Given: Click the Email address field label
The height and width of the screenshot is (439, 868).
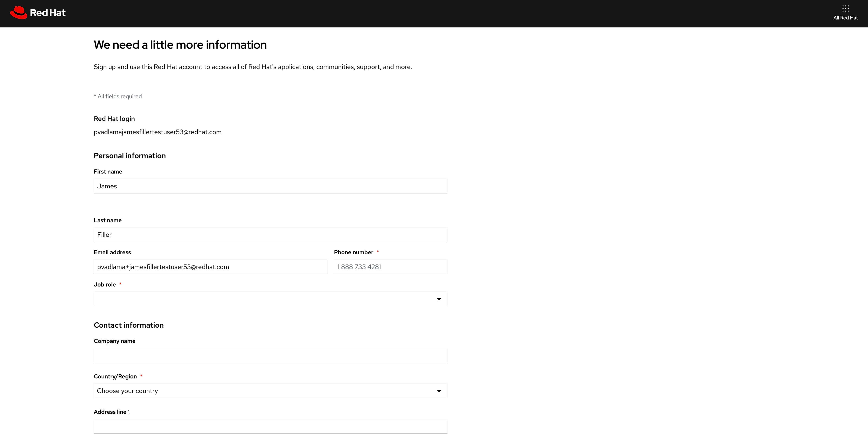Looking at the screenshot, I should coord(112,252).
